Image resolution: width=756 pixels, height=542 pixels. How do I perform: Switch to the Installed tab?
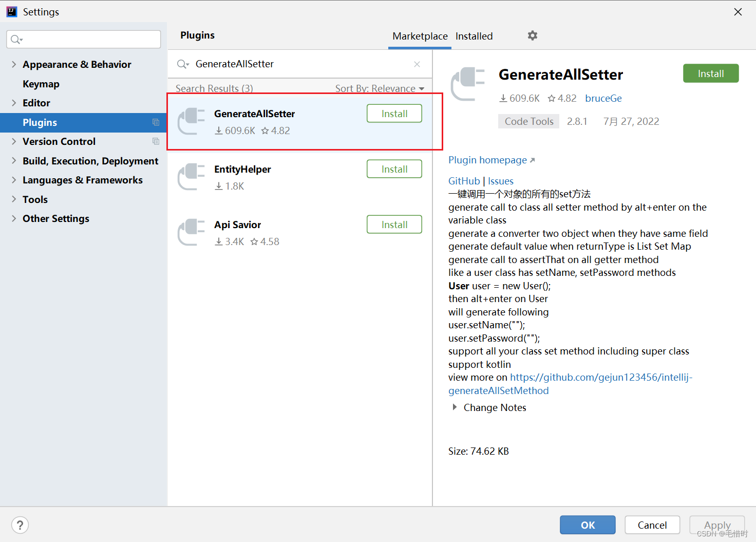[x=474, y=36]
